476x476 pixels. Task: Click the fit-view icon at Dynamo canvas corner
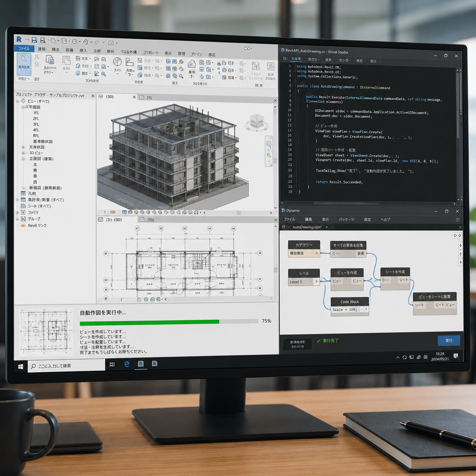click(455, 236)
